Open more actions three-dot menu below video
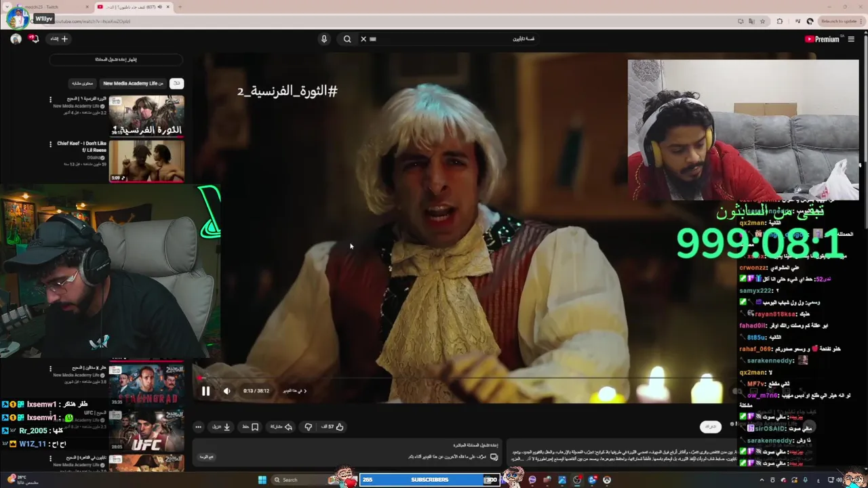This screenshot has width=868, height=488. pos(198,426)
